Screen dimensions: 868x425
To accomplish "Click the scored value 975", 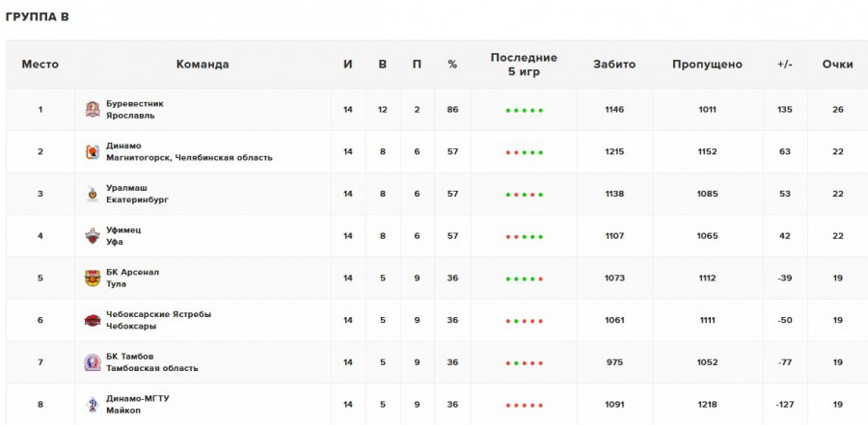I will point(614,362).
